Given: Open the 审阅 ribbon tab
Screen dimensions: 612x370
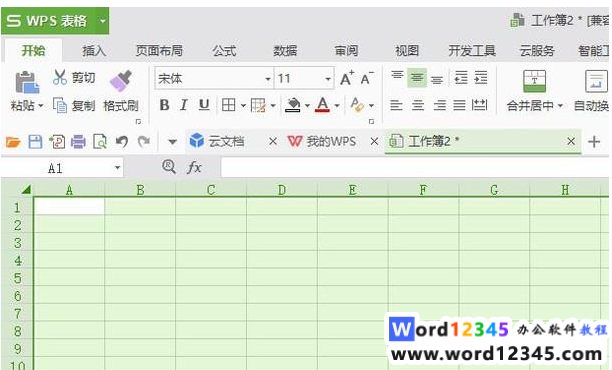Looking at the screenshot, I should [x=346, y=51].
